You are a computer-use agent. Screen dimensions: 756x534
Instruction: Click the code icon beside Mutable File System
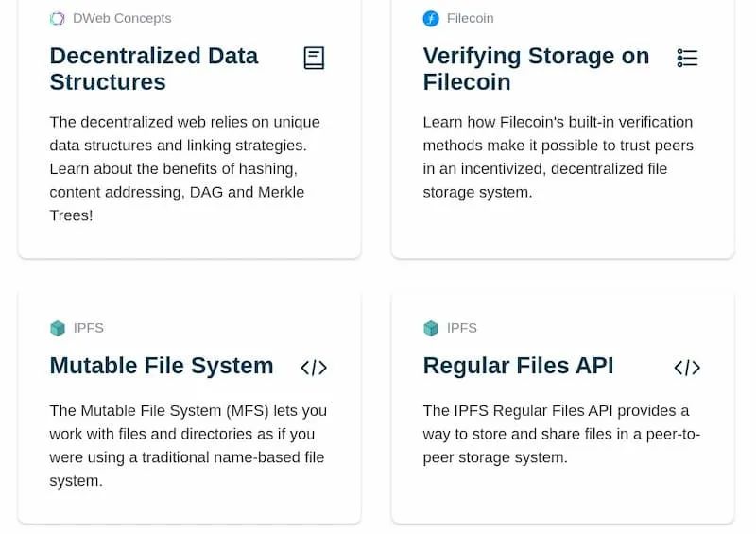[x=314, y=368]
